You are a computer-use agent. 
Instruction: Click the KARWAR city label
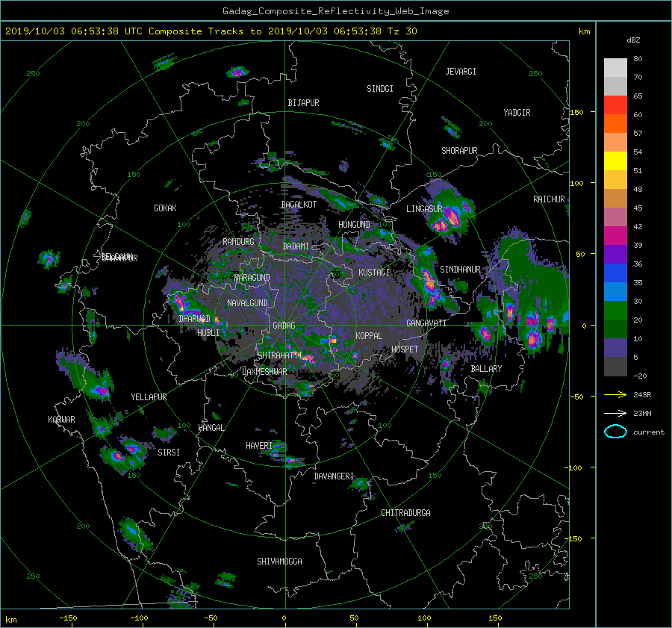click(x=62, y=419)
